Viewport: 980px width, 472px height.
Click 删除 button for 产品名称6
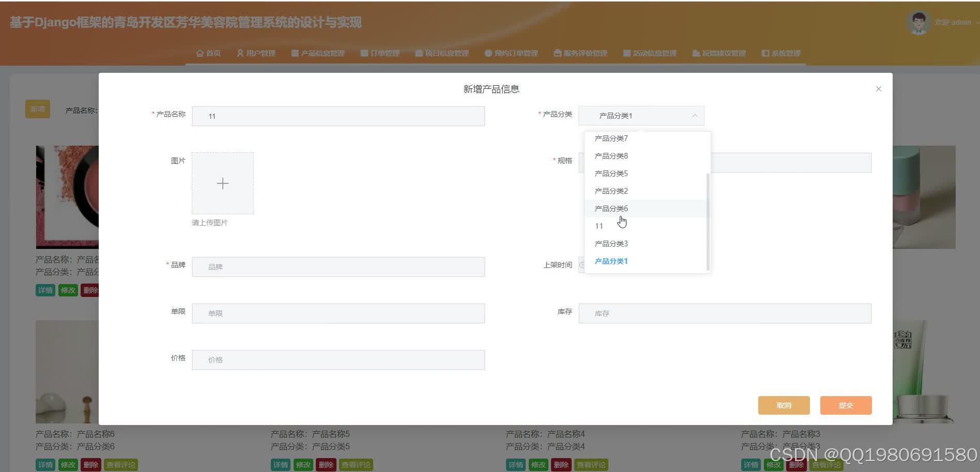pyautogui.click(x=91, y=465)
